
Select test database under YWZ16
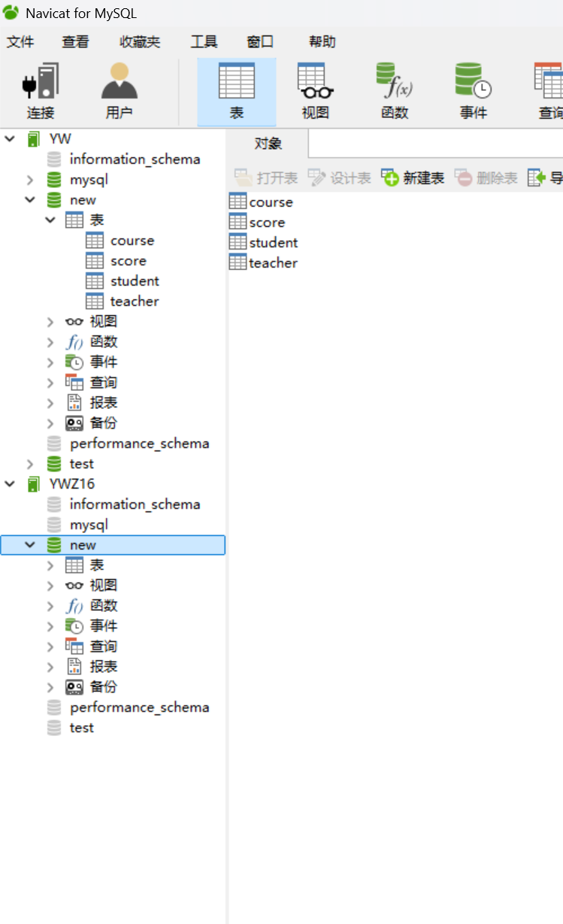81,728
